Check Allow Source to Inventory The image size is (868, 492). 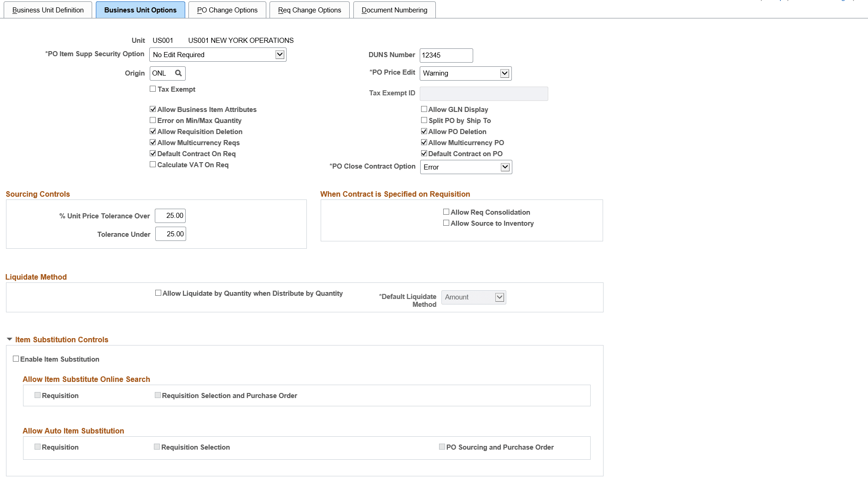point(446,223)
